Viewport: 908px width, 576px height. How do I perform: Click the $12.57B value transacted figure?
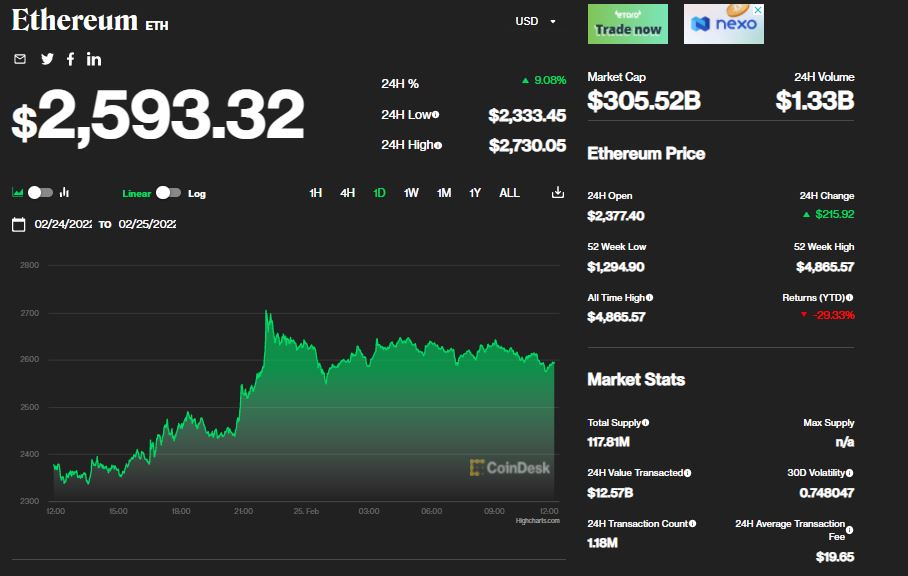pos(610,493)
